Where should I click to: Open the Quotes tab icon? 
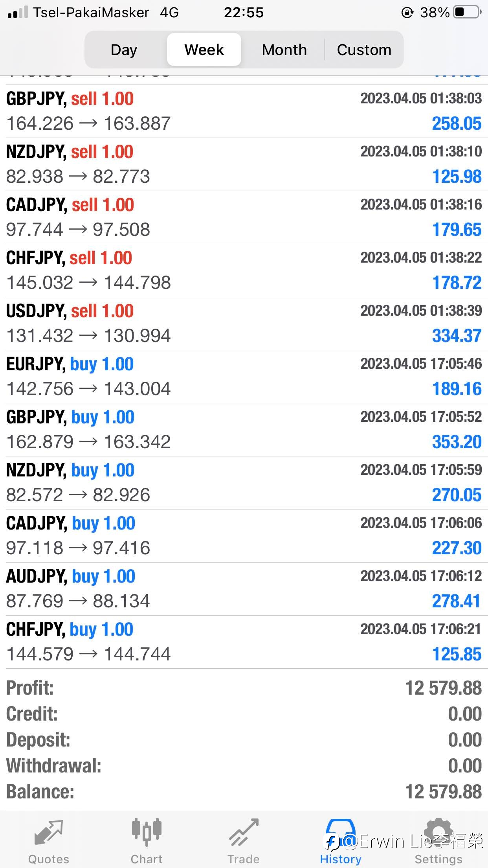(48, 833)
